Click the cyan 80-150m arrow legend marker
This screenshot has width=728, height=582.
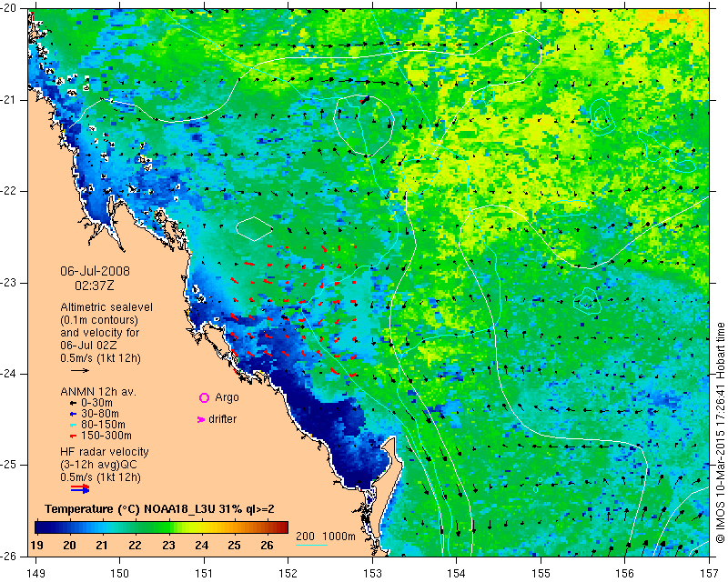coord(74,425)
